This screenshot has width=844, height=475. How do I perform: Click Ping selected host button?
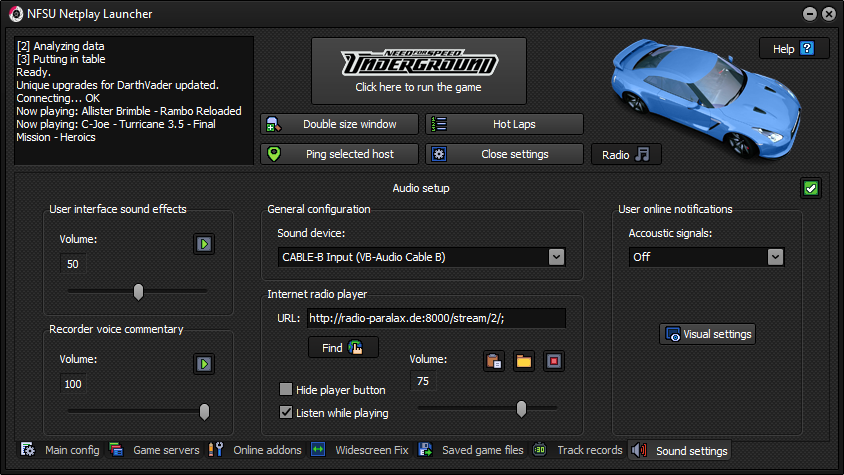(x=340, y=154)
